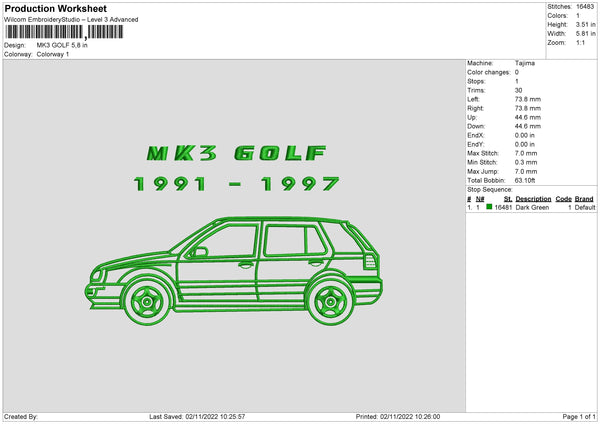The width and height of the screenshot is (600, 424).
Task: Click the Machine value 'Tajima'
Action: pyautogui.click(x=525, y=63)
